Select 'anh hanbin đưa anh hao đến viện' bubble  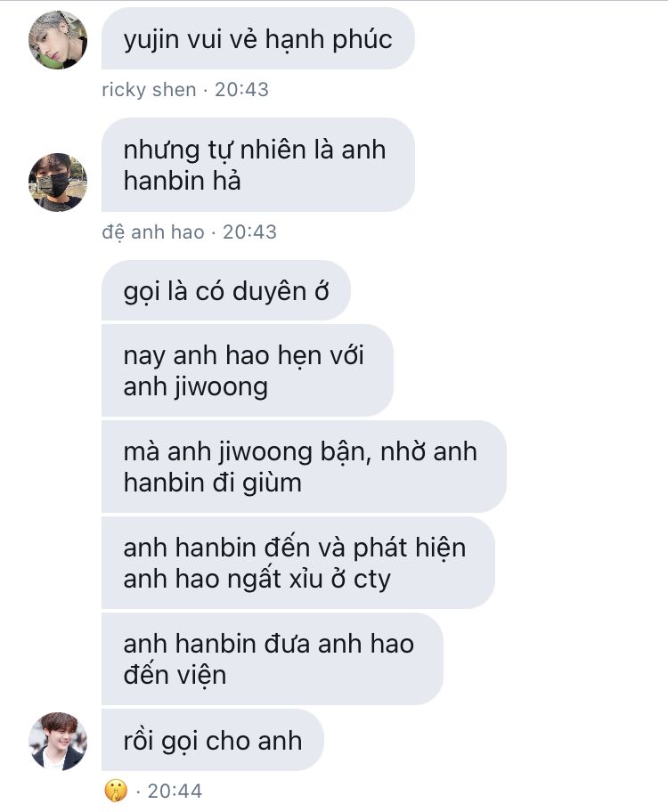[x=272, y=659]
